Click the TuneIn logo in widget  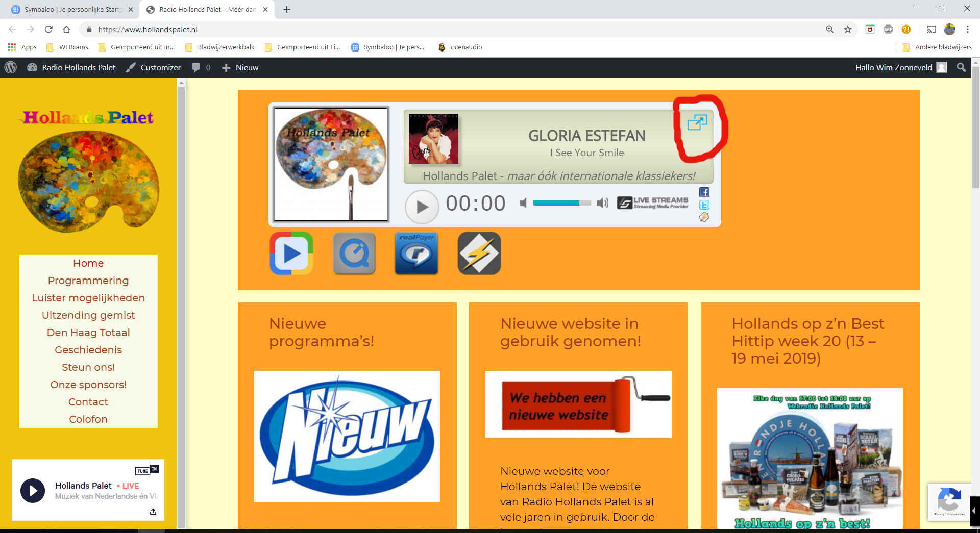click(x=147, y=470)
